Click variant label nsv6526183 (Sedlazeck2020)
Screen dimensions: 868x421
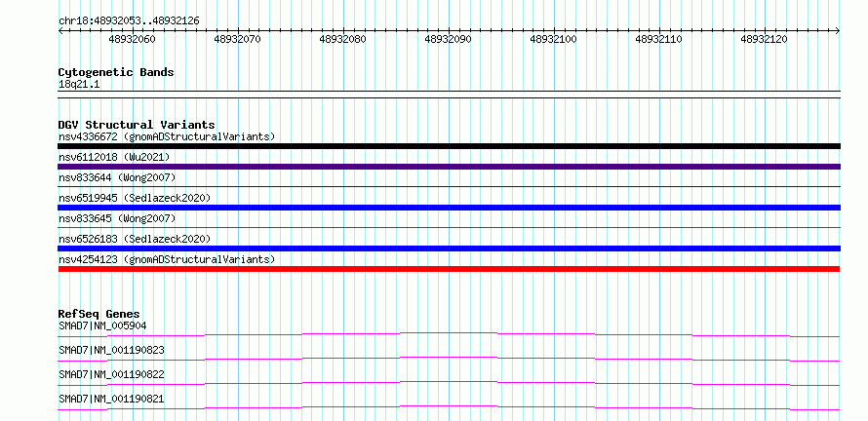[135, 239]
